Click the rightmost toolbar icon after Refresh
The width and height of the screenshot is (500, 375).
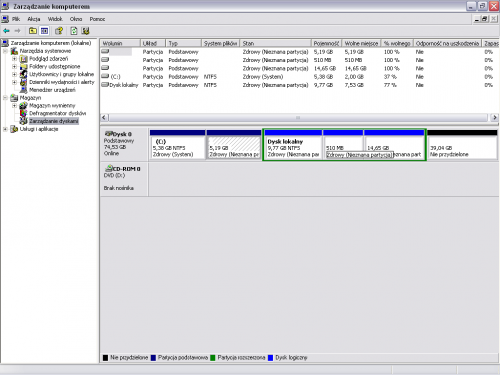tap(86, 31)
